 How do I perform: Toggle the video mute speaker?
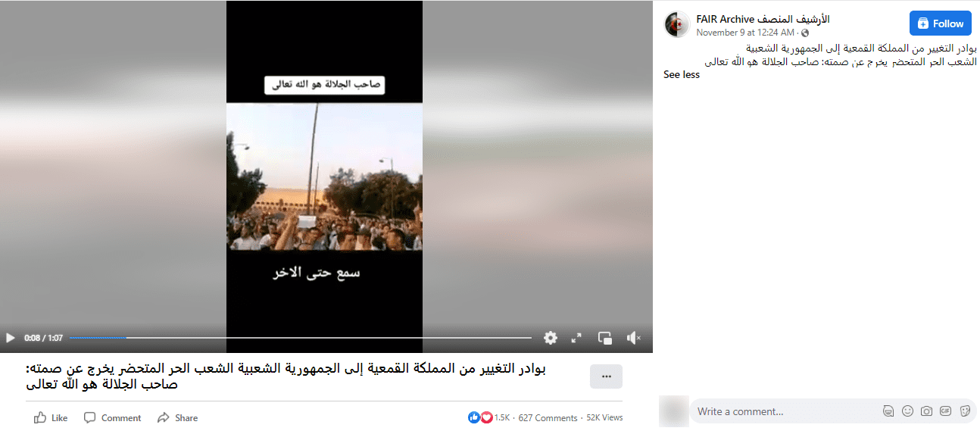(x=633, y=338)
